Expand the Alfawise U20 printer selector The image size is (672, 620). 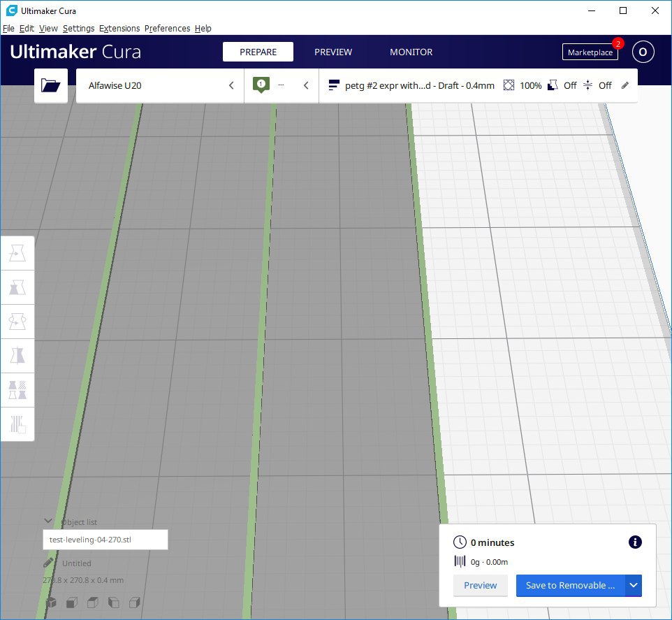click(x=160, y=85)
